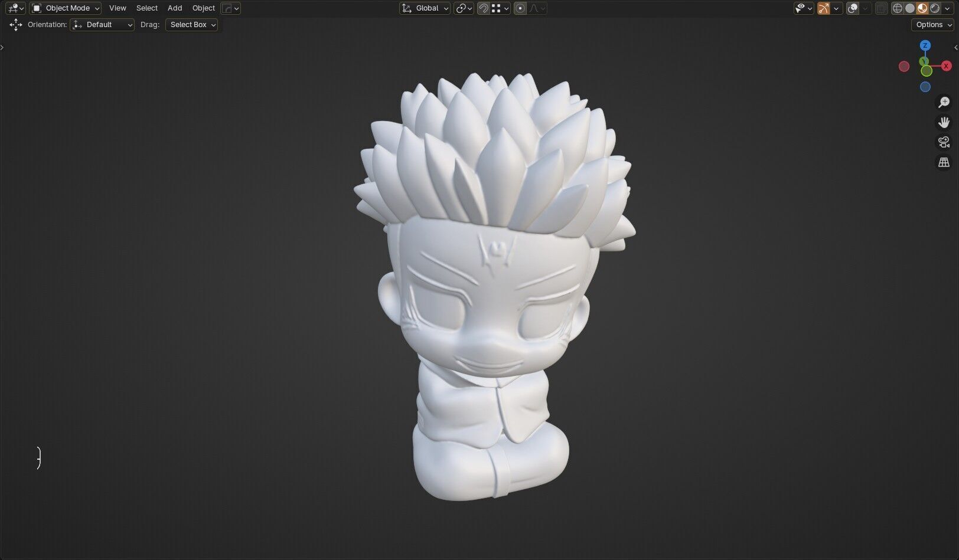Expand the viewport shading options arrow
This screenshot has height=560, width=959.
click(x=948, y=8)
